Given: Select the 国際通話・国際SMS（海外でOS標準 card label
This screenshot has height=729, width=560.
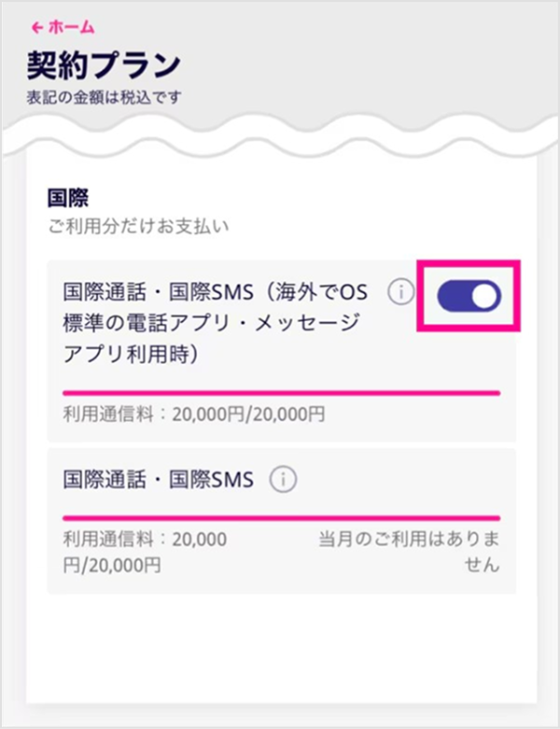Looking at the screenshot, I should point(216,324).
